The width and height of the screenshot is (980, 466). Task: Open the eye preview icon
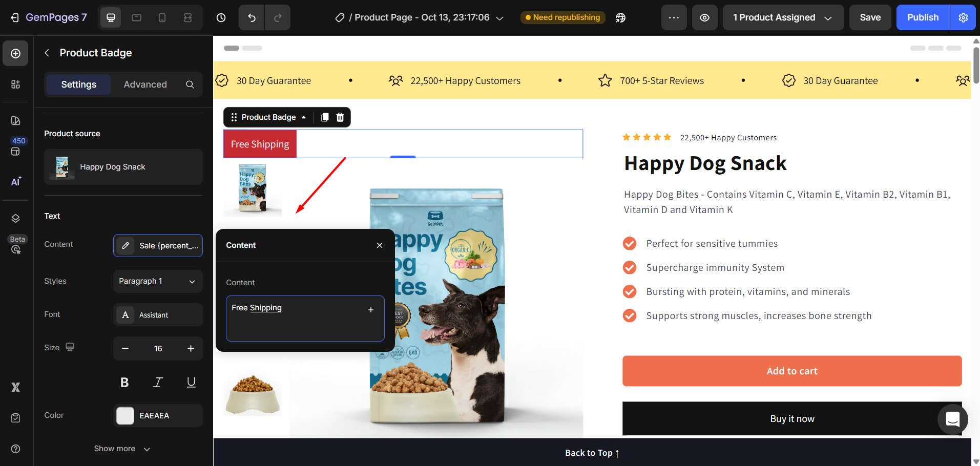tap(704, 17)
